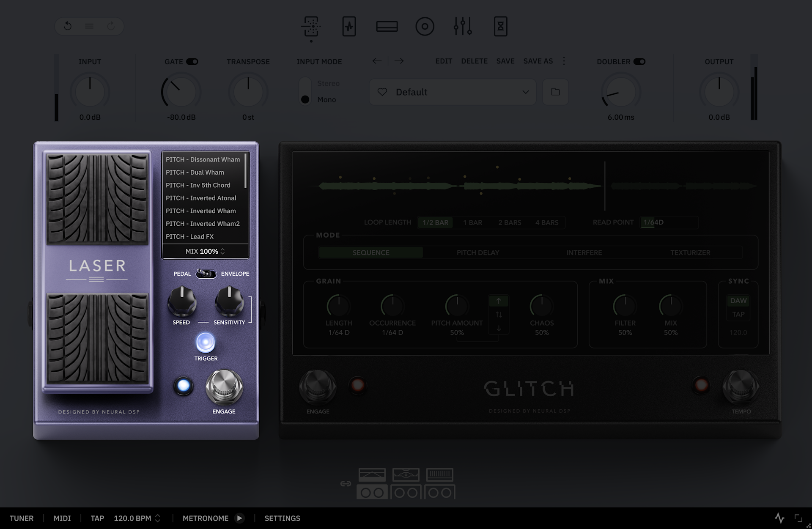812x529 pixels.
Task: Click TAP tempo in the status bar
Action: 97,518
